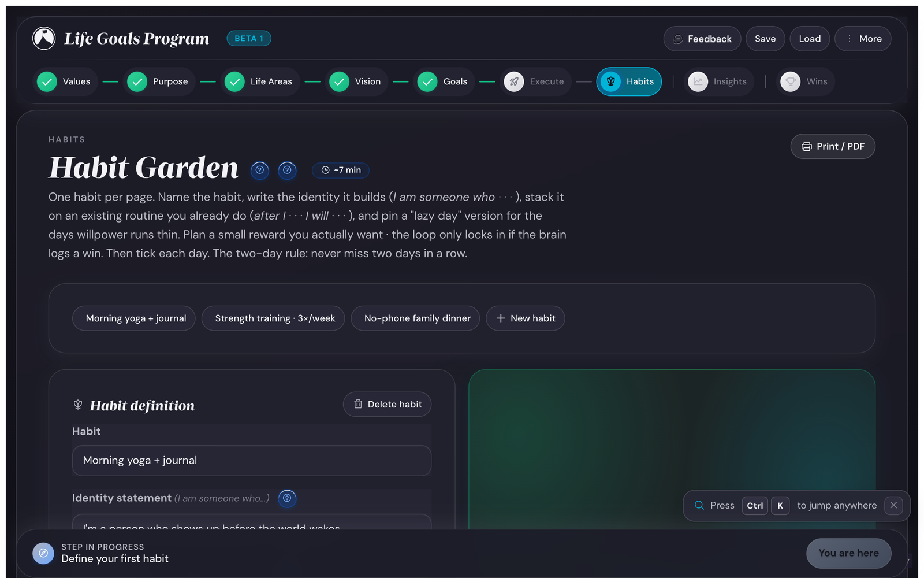This screenshot has width=924, height=578.
Task: Click the Save button
Action: point(765,39)
